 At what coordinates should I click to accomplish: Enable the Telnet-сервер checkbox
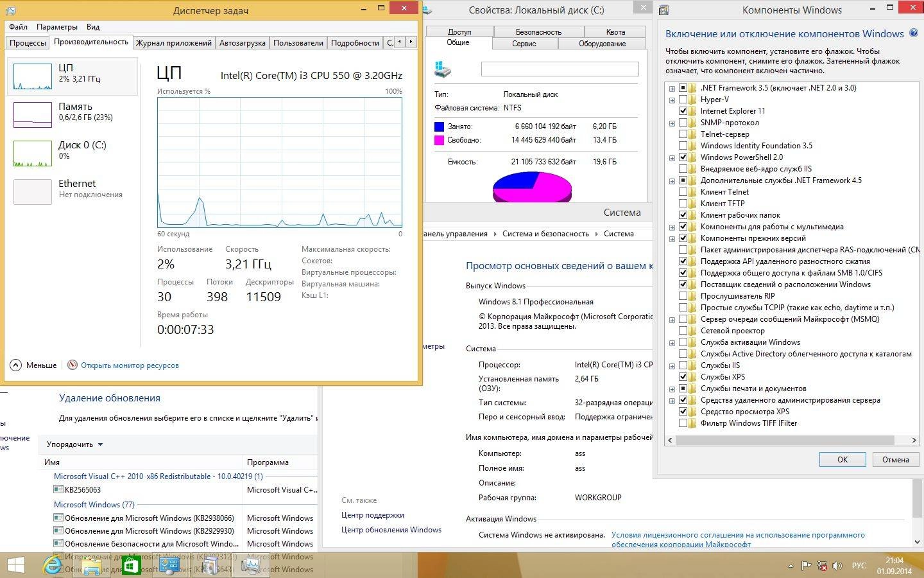683,134
